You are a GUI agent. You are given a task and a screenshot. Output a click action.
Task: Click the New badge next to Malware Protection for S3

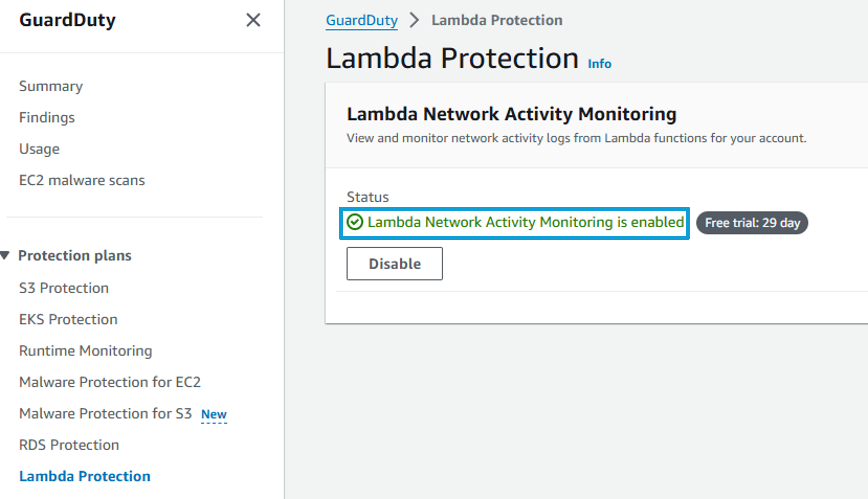[x=214, y=414]
